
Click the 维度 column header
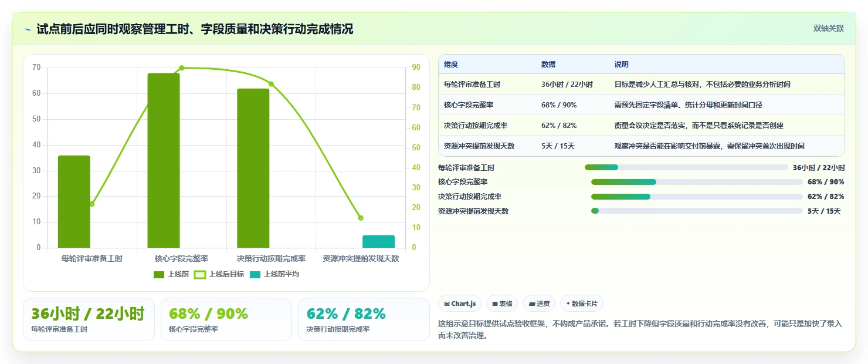point(451,65)
